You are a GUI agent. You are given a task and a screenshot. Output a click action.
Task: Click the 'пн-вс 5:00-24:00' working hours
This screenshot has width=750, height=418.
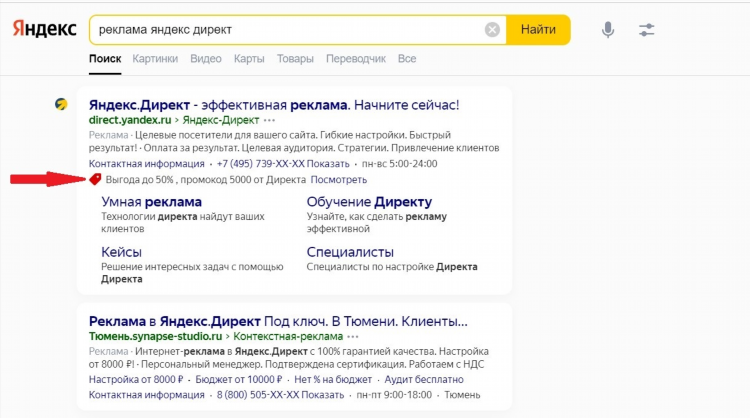click(x=399, y=164)
